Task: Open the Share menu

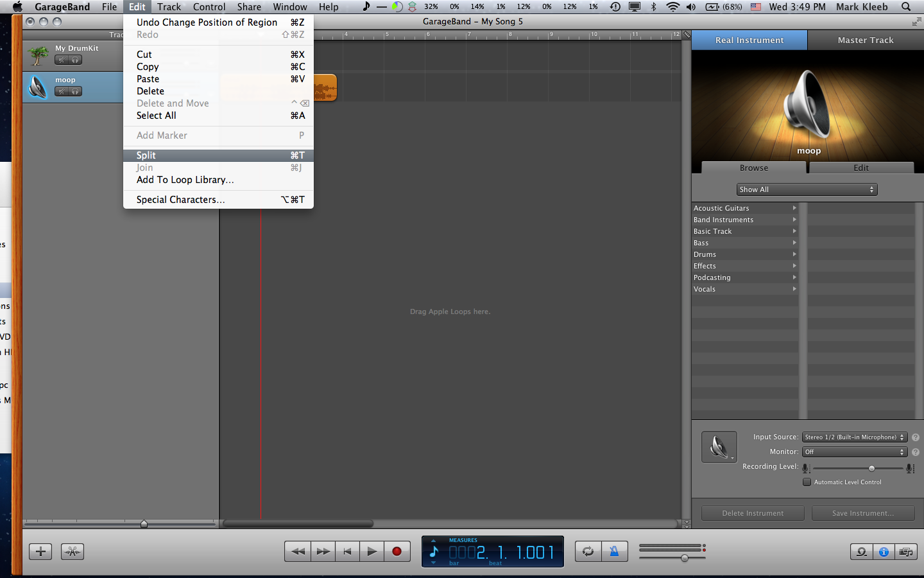Action: (x=249, y=7)
